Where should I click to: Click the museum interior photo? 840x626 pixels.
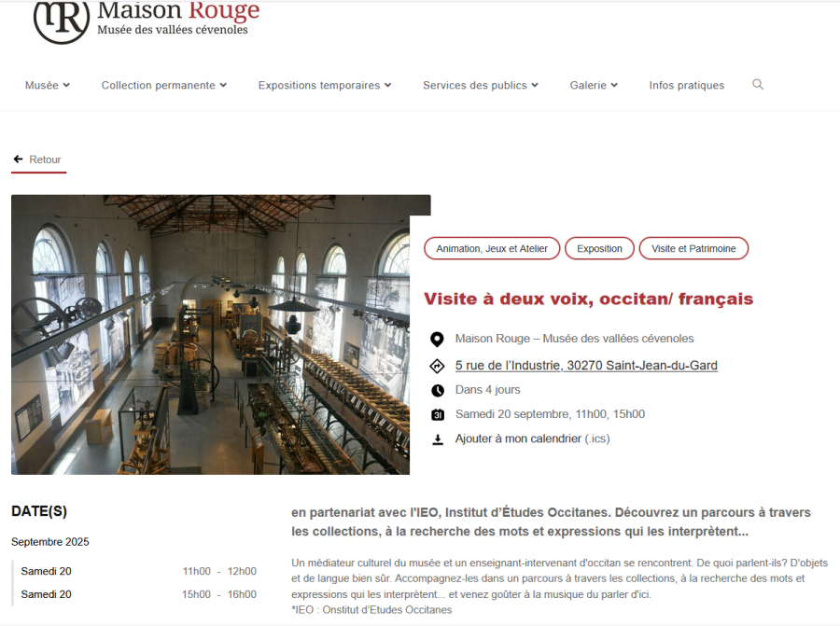tap(211, 335)
